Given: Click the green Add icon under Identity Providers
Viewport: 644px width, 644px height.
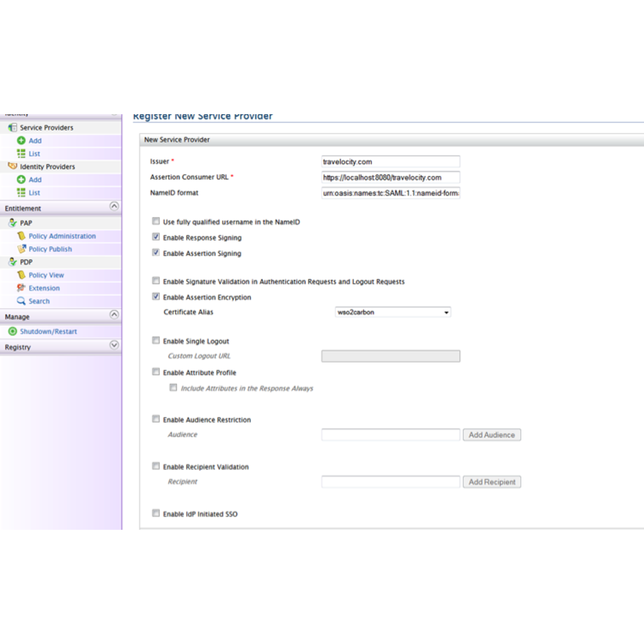Looking at the screenshot, I should click(21, 180).
